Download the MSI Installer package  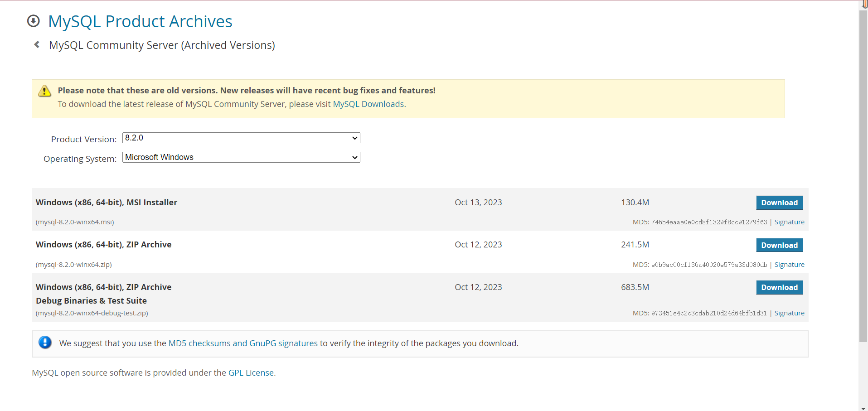(x=779, y=203)
